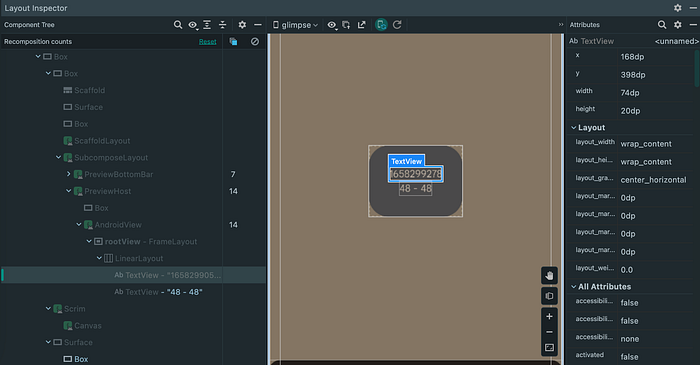Refresh the layout

tap(397, 25)
